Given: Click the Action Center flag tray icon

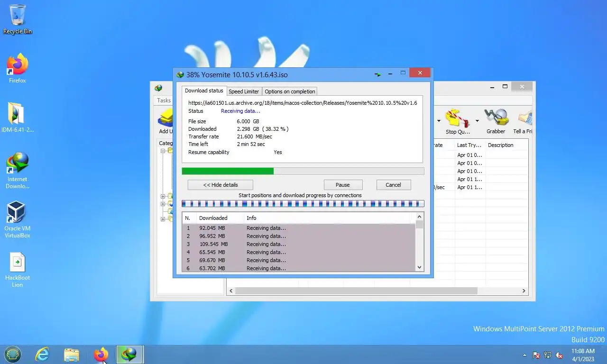Looking at the screenshot, I should (536, 355).
